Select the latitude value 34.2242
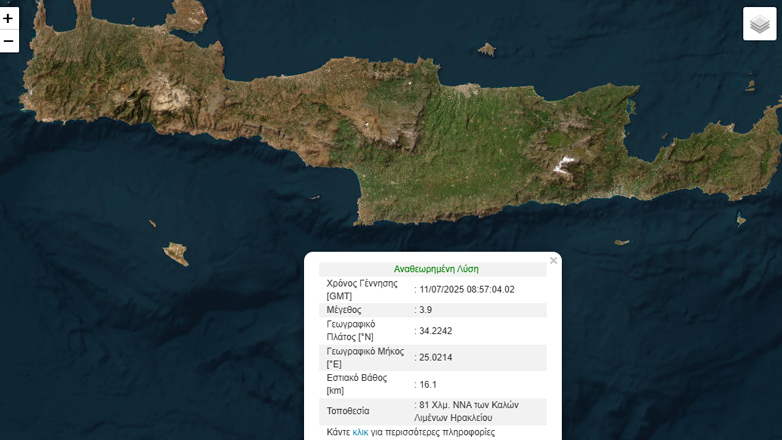 coord(435,331)
